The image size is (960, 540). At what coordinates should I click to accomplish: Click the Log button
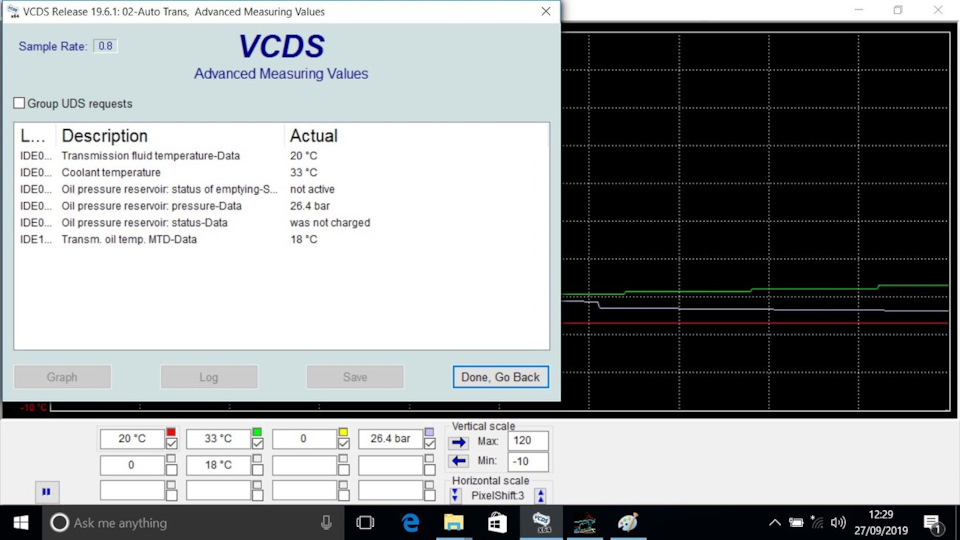(209, 377)
